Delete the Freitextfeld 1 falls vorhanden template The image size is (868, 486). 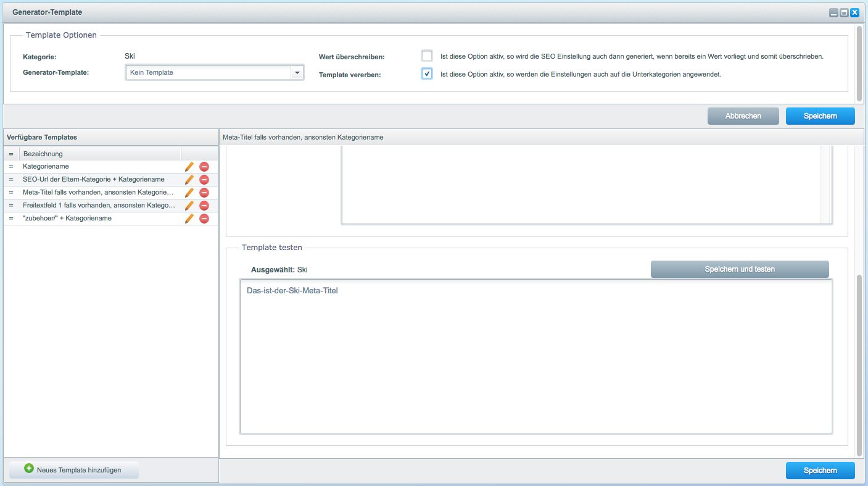pyautogui.click(x=204, y=206)
